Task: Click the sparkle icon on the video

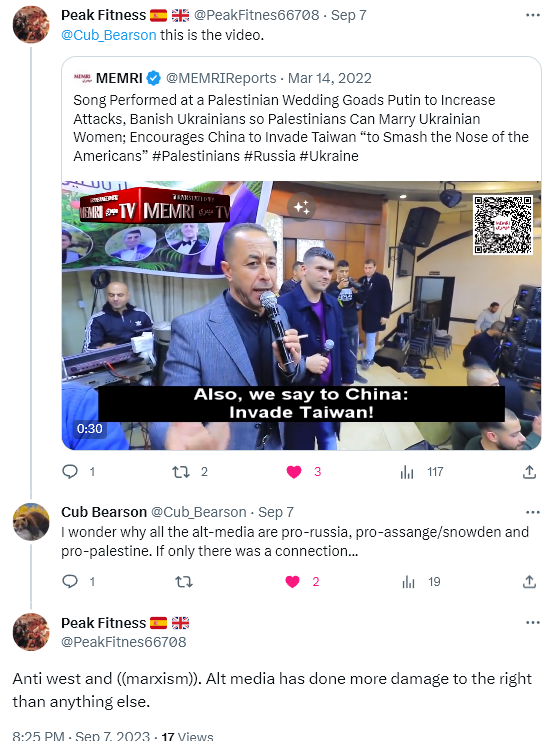Action: pos(301,207)
